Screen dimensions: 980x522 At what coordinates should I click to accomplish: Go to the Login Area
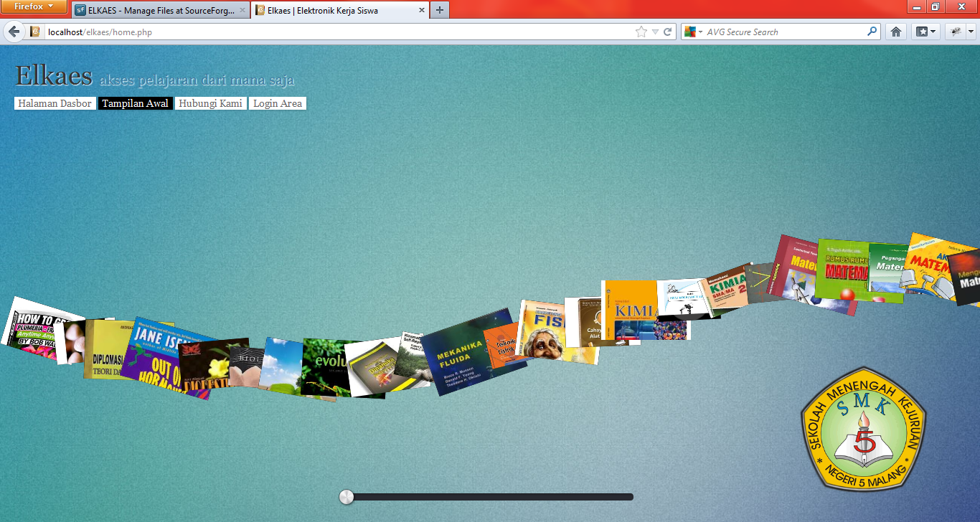point(278,103)
